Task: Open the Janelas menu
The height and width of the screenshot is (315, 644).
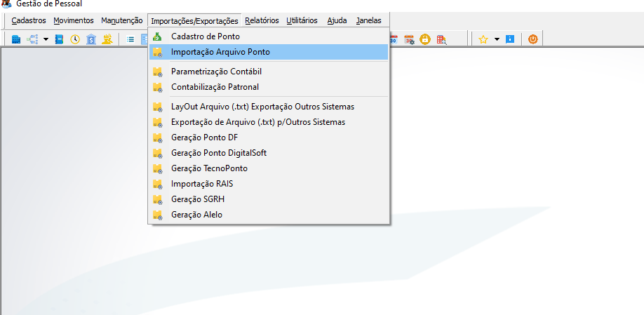Action: (x=369, y=20)
